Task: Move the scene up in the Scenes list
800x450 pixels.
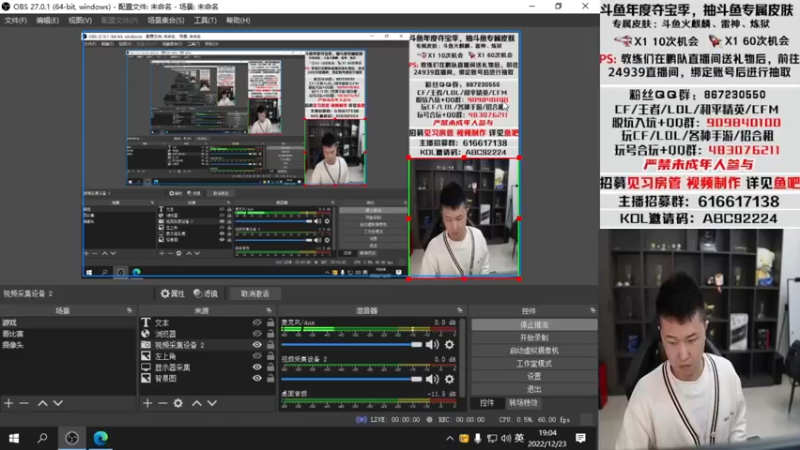Action: coord(42,403)
